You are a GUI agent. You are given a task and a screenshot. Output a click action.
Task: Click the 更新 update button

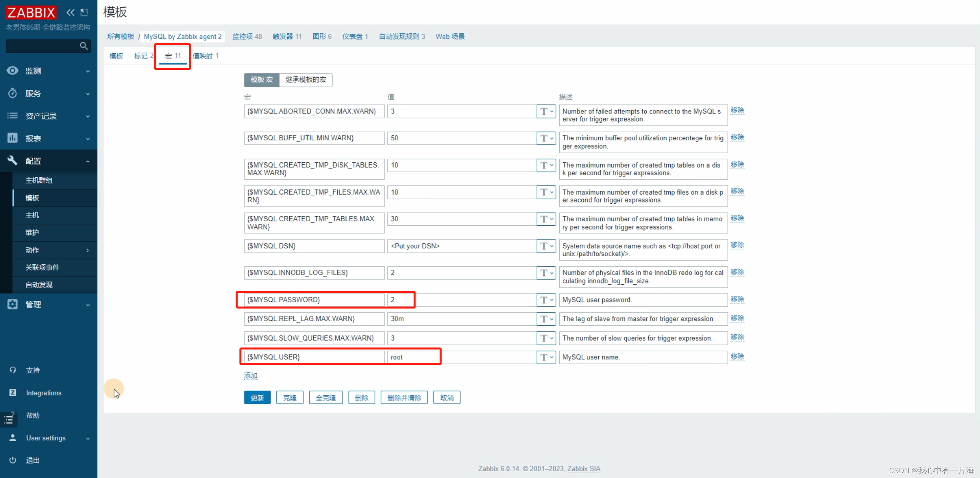pyautogui.click(x=257, y=397)
